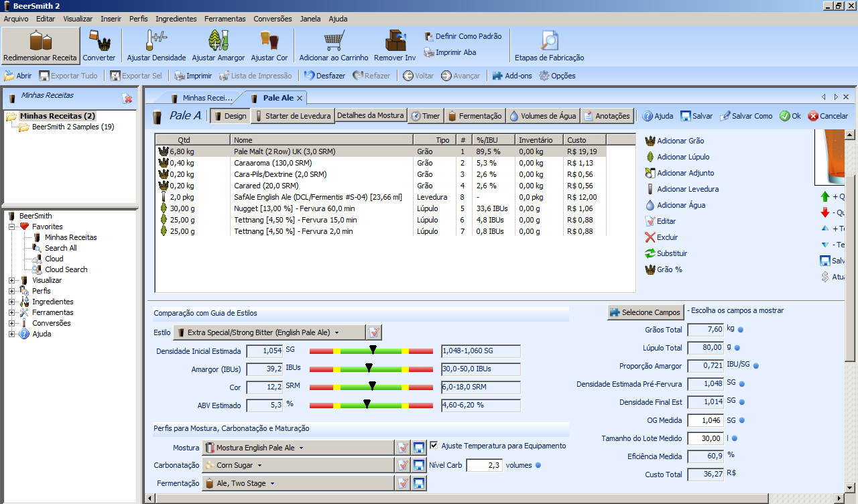
Task: Expand the Visualizar tree node
Action: [x=12, y=280]
